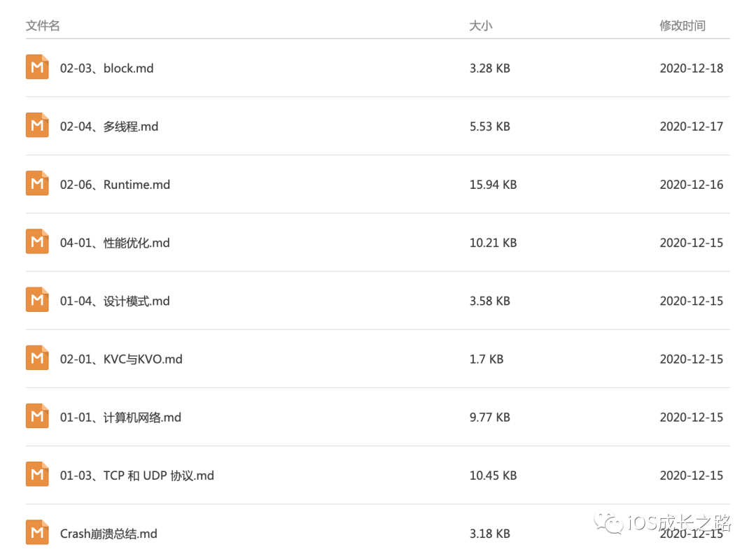The image size is (756, 556).
Task: Click the markdown icon beside 02-03、block.md
Action: [37, 67]
